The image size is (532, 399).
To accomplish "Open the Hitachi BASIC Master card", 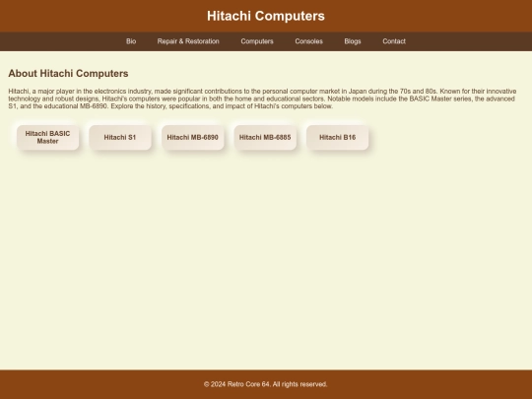I will point(48,137).
